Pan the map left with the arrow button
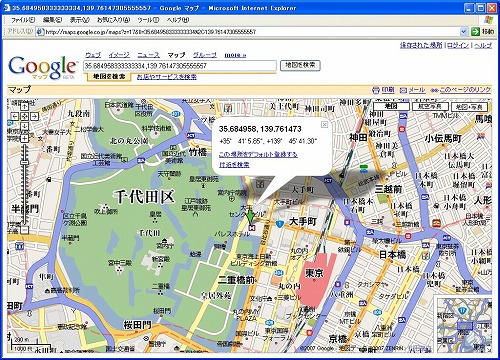Screen dimensions: 500x360 15,116
